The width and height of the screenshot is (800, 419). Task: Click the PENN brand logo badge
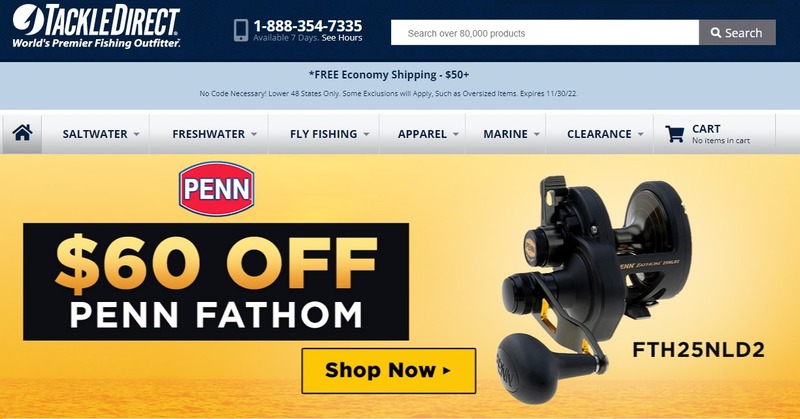(x=216, y=188)
